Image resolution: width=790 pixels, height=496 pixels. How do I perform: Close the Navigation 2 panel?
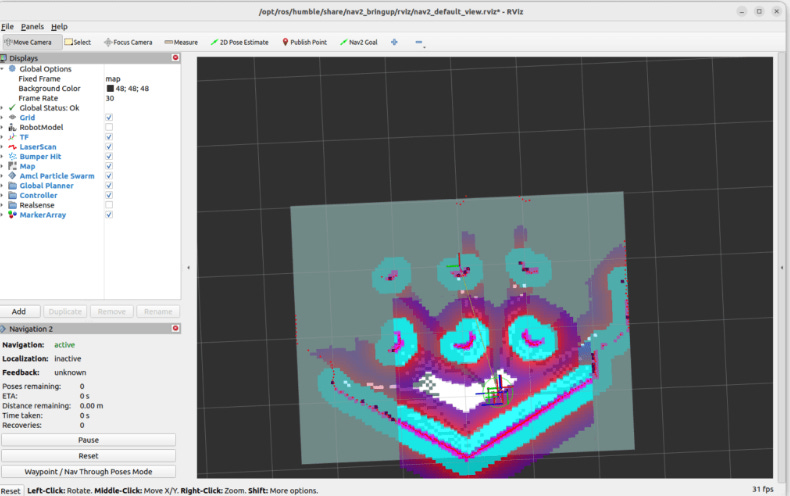coord(175,328)
